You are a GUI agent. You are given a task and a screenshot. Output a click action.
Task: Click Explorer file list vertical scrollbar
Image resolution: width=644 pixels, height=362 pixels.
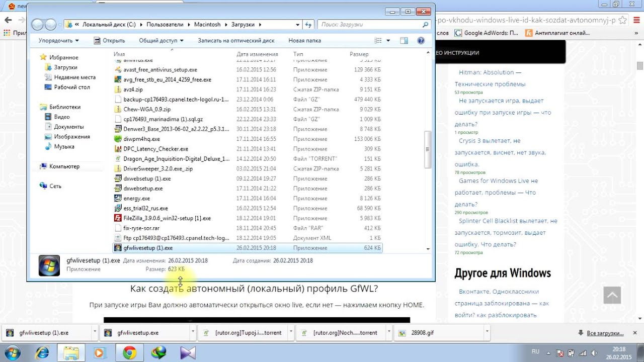pyautogui.click(x=428, y=149)
